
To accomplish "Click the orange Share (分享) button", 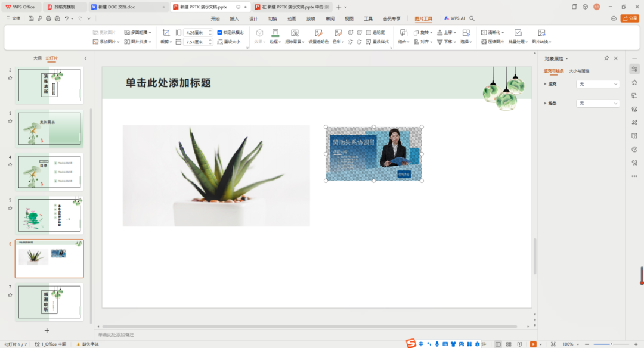I will pyautogui.click(x=630, y=18).
